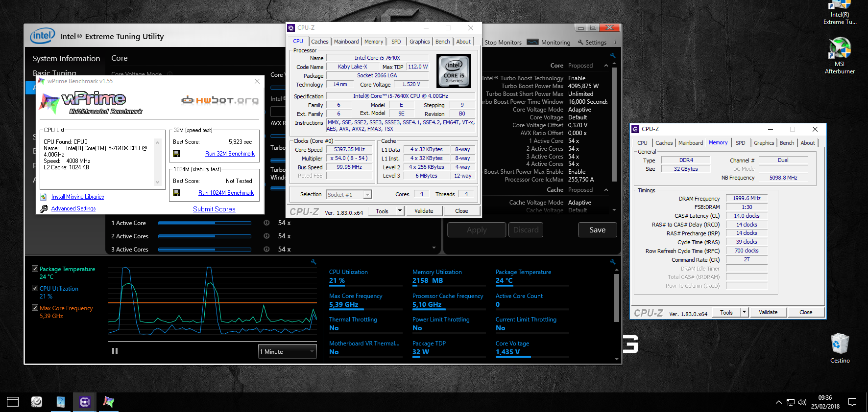Click the Intel XTU taskbar icon
Image resolution: width=868 pixels, height=412 pixels.
tap(61, 402)
